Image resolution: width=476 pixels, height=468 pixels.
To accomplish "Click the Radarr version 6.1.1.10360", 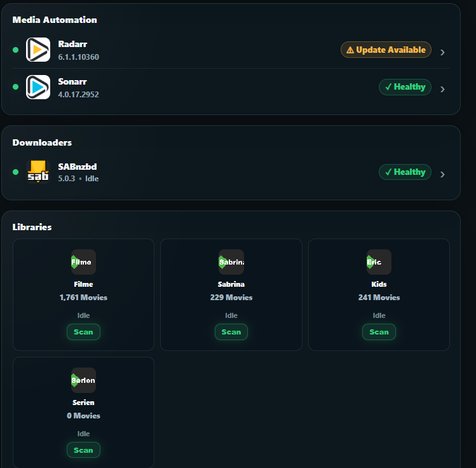I will pos(79,57).
